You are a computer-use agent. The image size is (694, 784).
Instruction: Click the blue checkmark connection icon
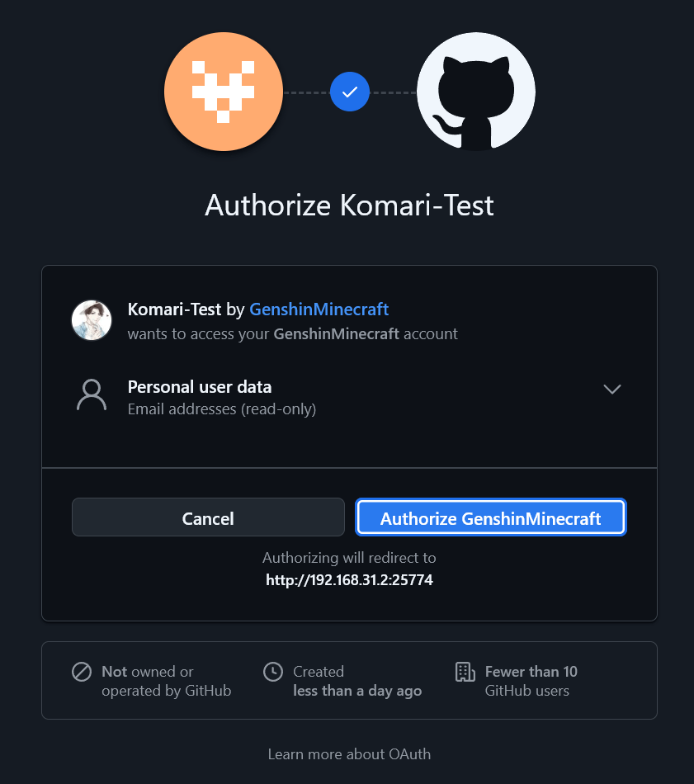tap(350, 92)
